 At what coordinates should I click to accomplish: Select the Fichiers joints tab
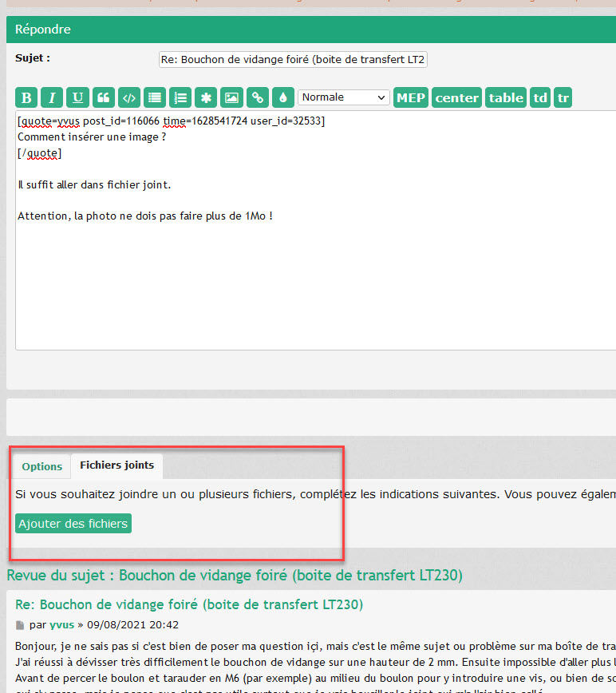tap(116, 465)
